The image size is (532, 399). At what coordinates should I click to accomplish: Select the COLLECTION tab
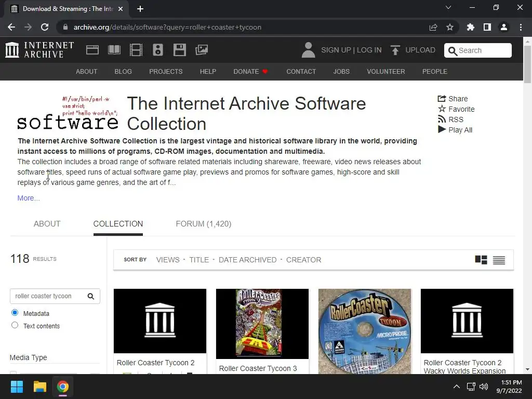click(118, 224)
